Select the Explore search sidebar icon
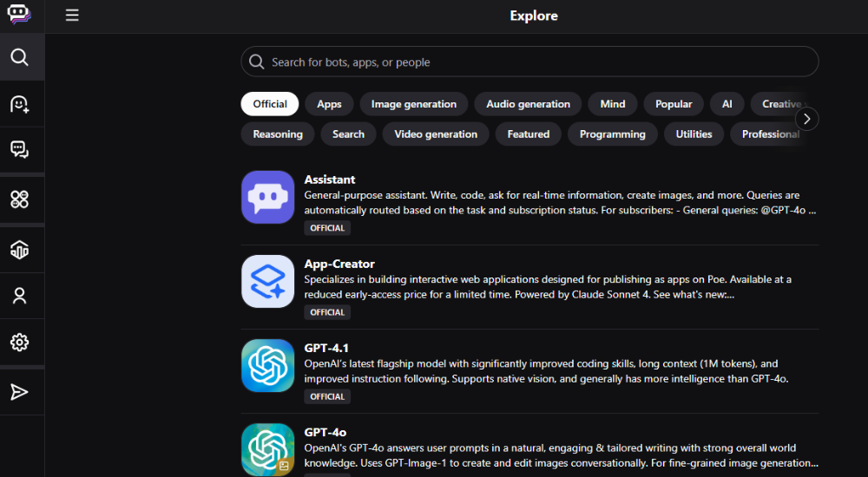The image size is (868, 477). (x=19, y=57)
